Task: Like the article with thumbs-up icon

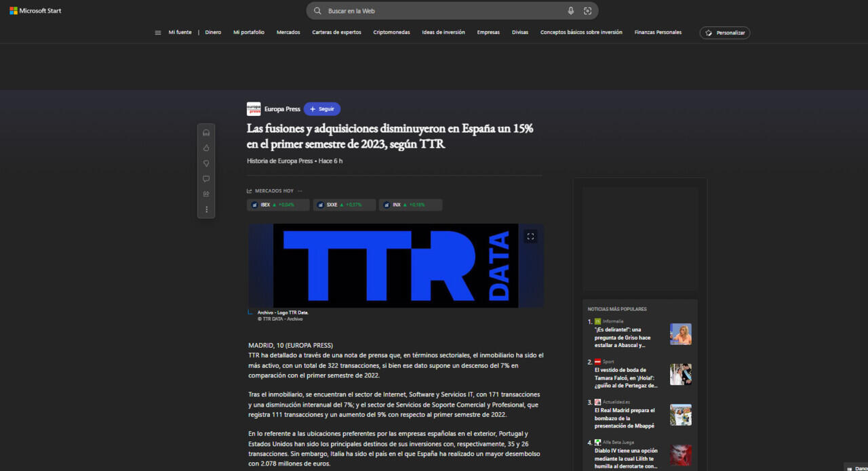Action: coord(206,148)
